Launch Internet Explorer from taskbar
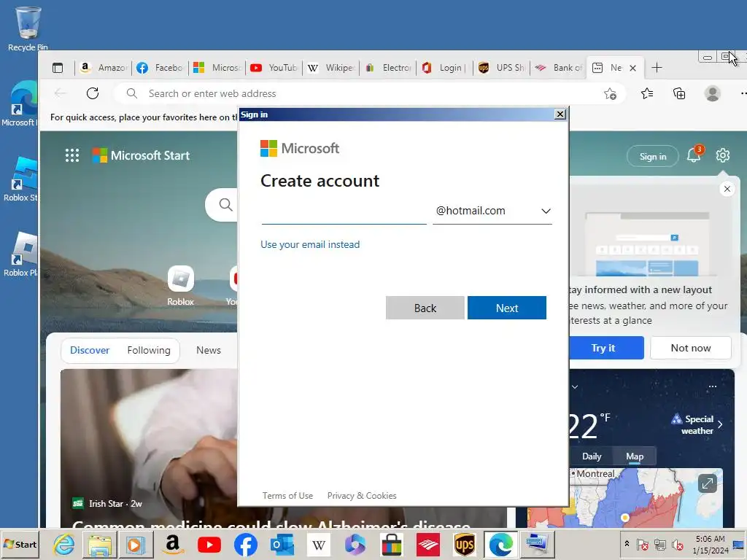 (x=63, y=544)
